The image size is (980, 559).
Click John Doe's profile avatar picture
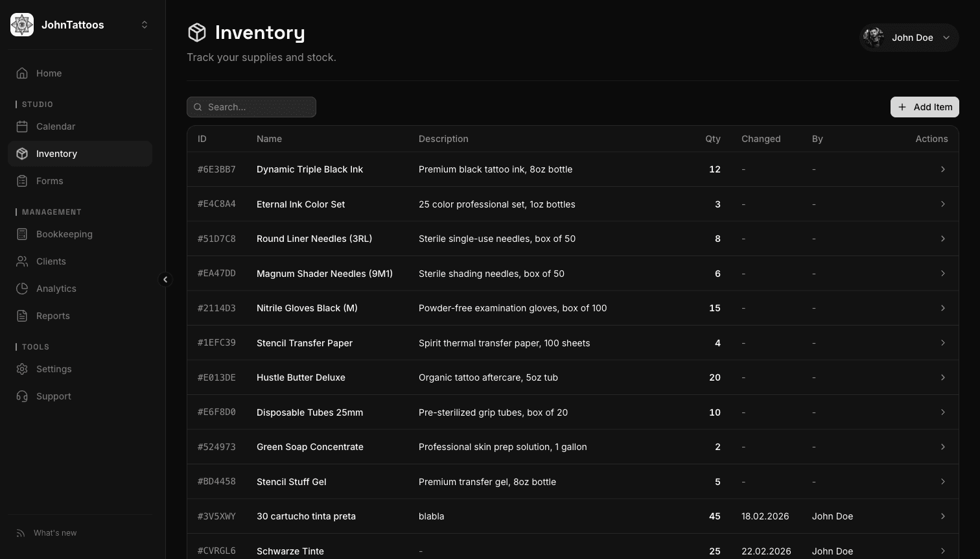874,38
